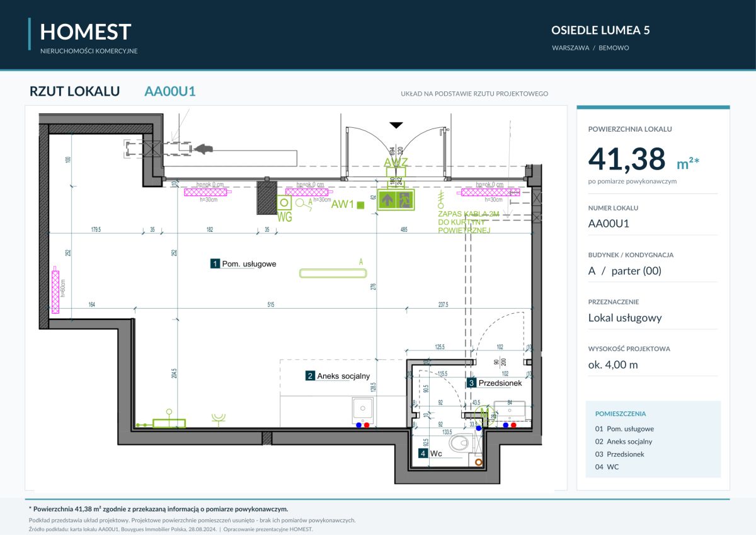Click the 'Lokal usługowy' value
The width and height of the screenshot is (756, 535).
pos(625,318)
